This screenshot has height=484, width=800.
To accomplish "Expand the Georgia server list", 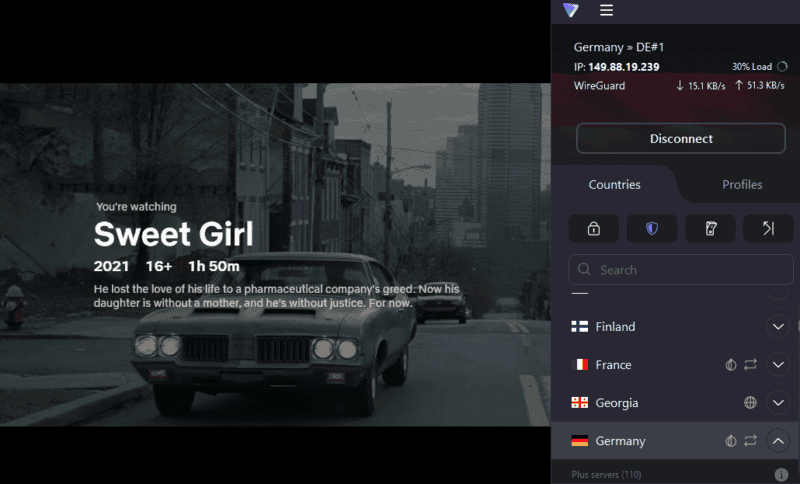I will [x=778, y=403].
